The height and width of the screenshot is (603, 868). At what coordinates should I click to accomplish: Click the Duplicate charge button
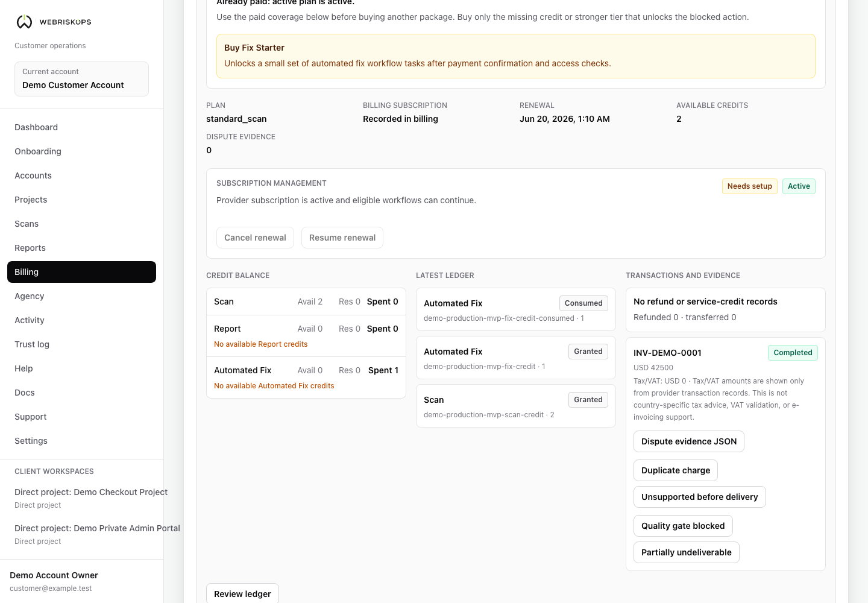(x=676, y=470)
